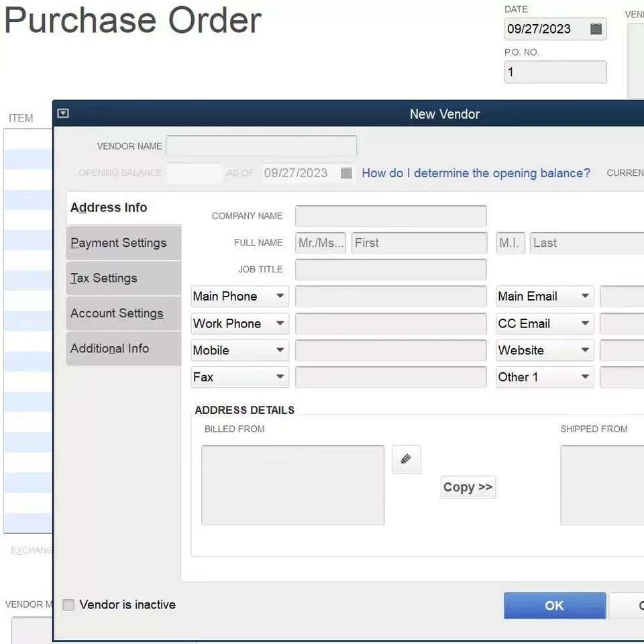644x644 pixels.
Task: Open the New Vendor window menu icon
Action: point(62,113)
